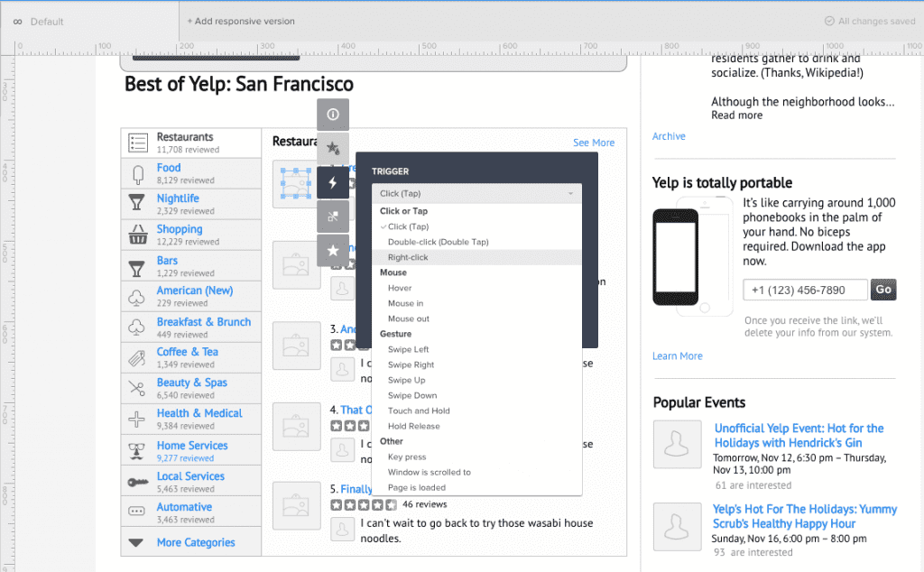Open the Learn More link

coord(677,355)
